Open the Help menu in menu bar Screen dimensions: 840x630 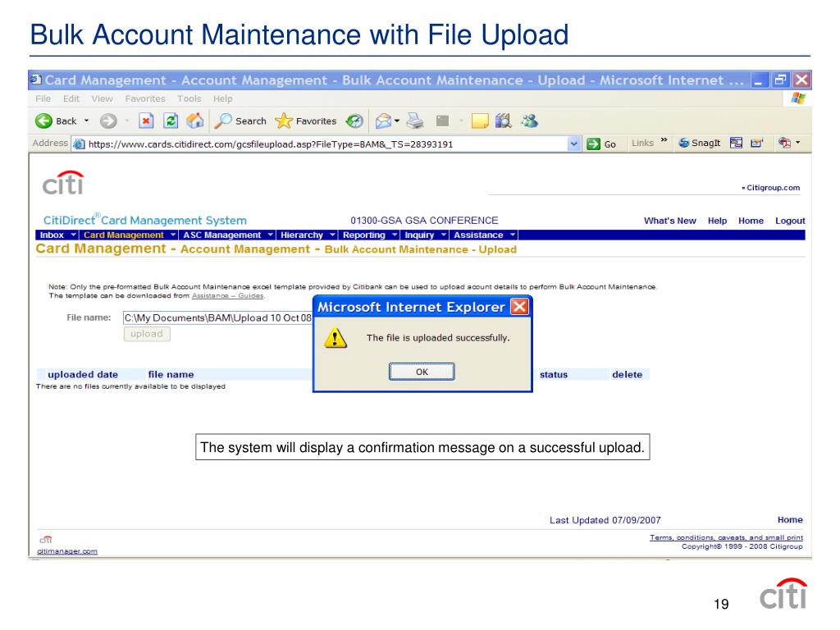223,98
